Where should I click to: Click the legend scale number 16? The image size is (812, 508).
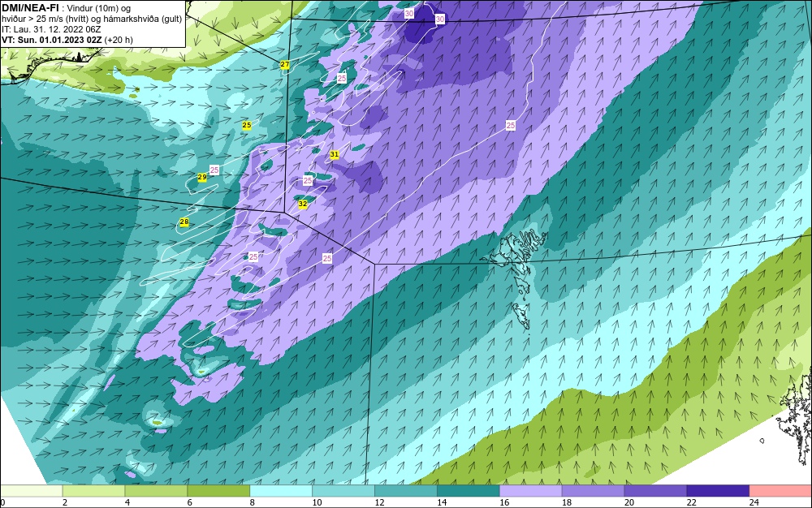point(504,502)
